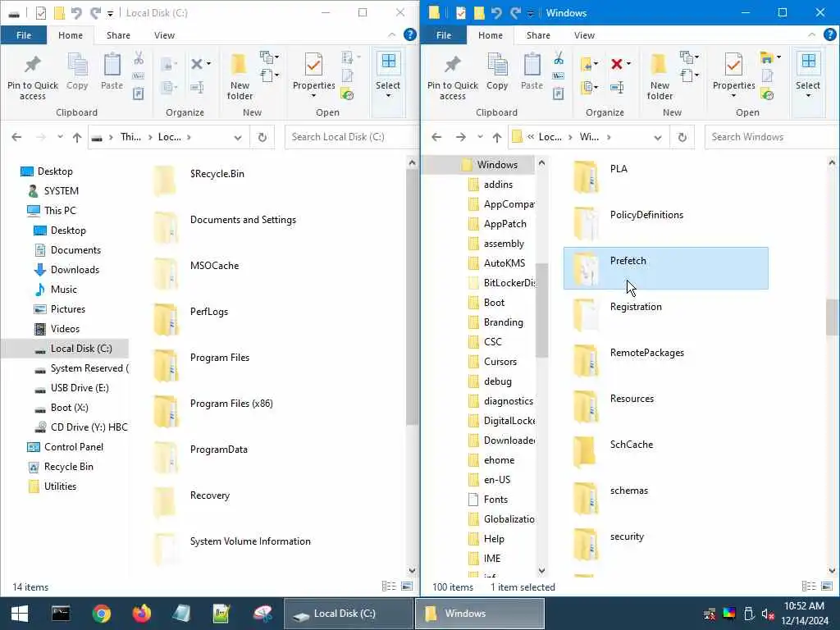Screen dimensions: 840x630
Task: Launch Firefox from the taskbar
Action: pos(141,614)
